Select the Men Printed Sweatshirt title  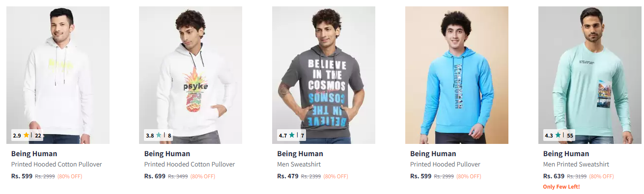[x=576, y=164]
